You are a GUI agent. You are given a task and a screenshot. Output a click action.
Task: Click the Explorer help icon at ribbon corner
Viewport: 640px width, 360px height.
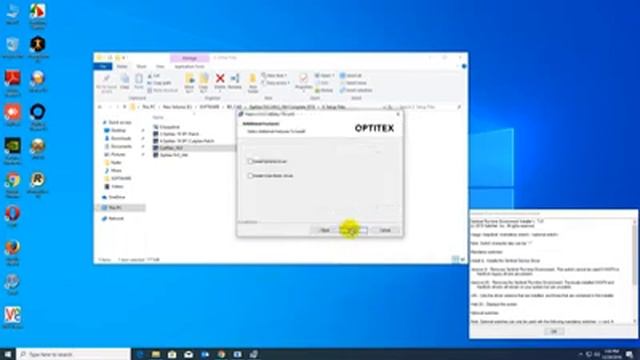coord(464,66)
